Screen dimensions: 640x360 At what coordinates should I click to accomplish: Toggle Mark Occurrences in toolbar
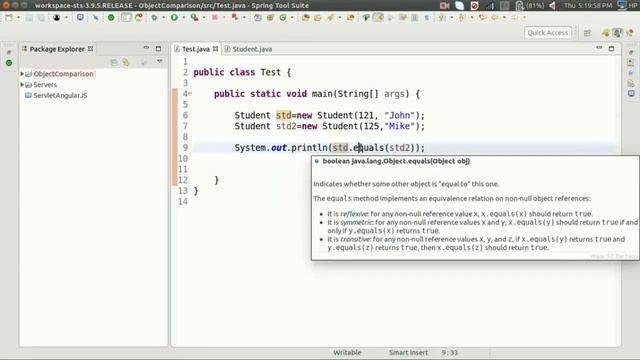coord(378,18)
